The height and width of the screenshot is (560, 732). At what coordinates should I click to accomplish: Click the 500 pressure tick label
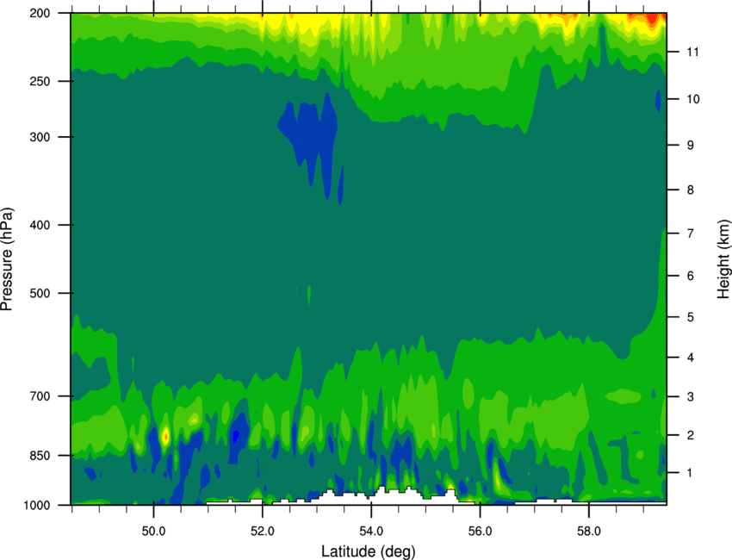pos(40,293)
